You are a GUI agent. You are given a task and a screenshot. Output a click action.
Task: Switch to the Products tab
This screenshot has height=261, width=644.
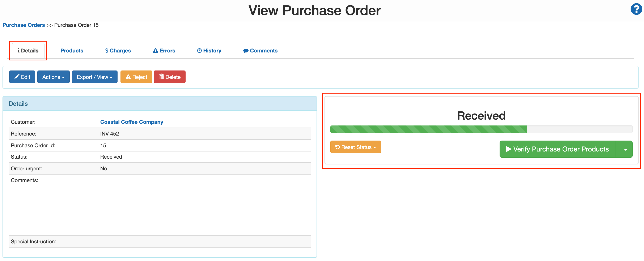point(72,50)
